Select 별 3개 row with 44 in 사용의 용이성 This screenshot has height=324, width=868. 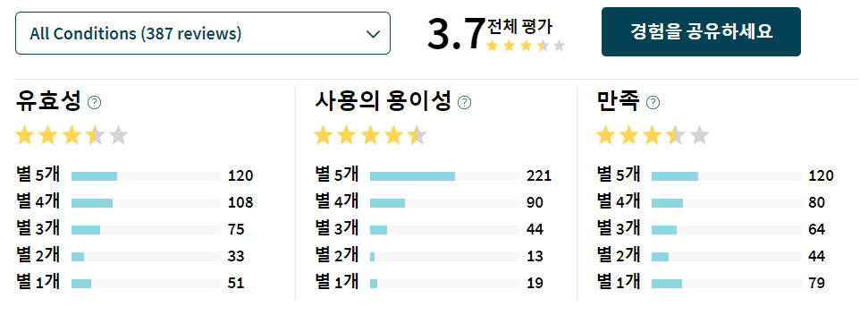click(429, 229)
